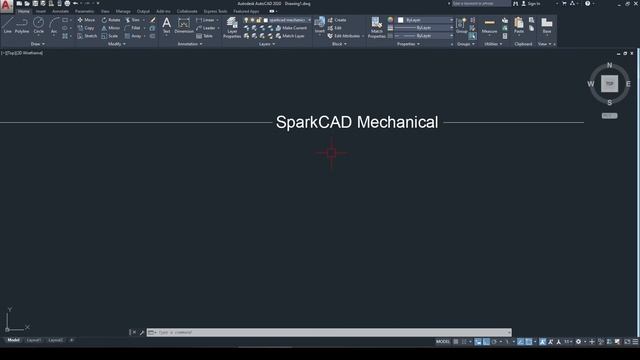Image resolution: width=640 pixels, height=360 pixels.
Task: Click the object color wheel swatch
Action: point(390,20)
